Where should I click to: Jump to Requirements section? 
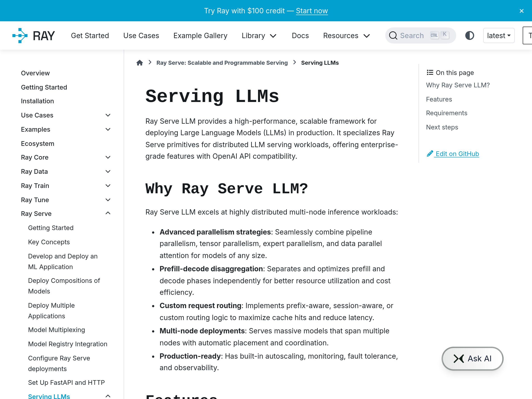click(x=447, y=113)
